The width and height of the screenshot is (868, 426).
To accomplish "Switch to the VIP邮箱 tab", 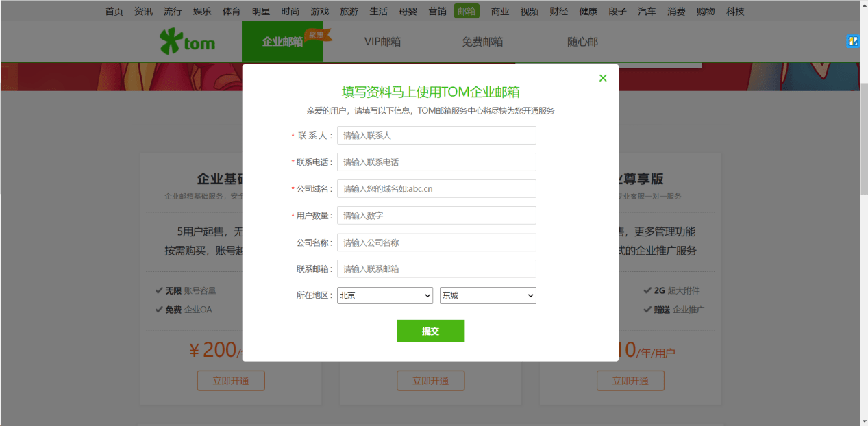I will tap(382, 41).
